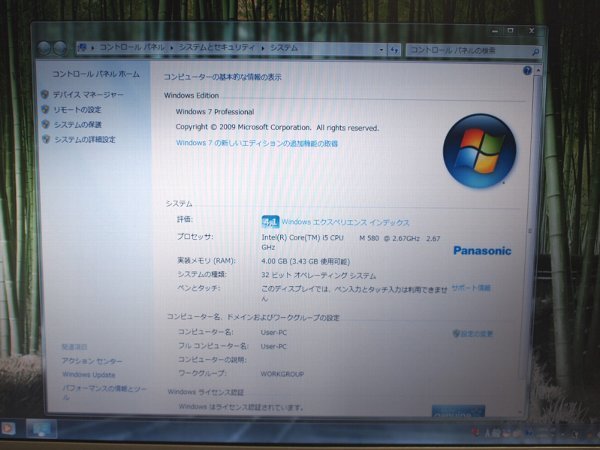The width and height of the screenshot is (600, 450).
Task: Click the Windows Experience Index score badge
Action: click(x=270, y=222)
